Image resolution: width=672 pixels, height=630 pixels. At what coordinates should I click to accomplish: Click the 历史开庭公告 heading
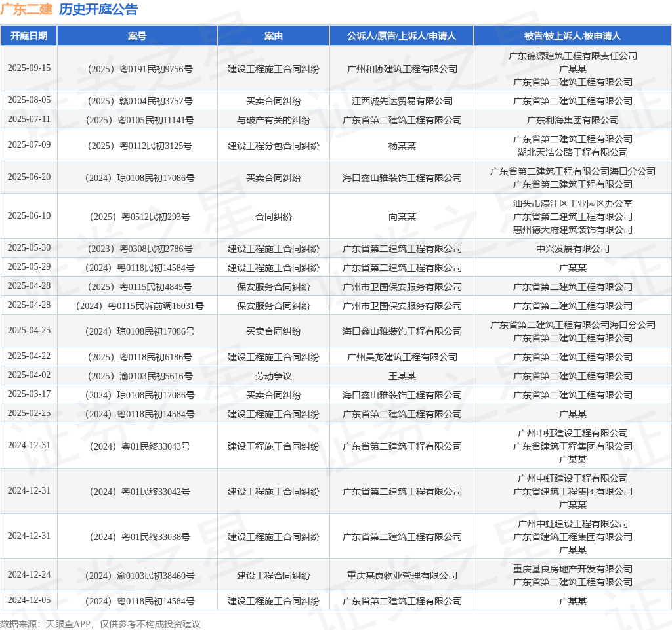pos(98,9)
